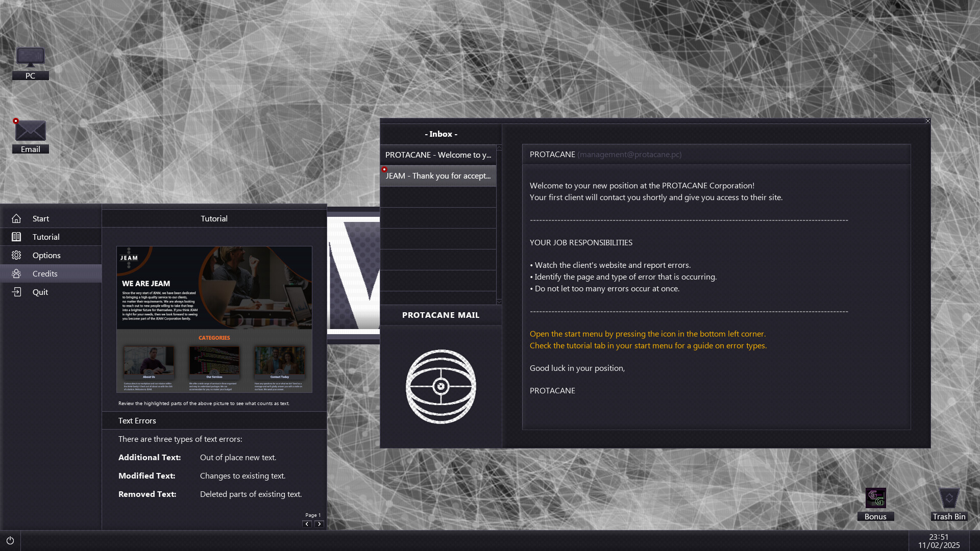
Task: Go to the next tutorial page
Action: point(320,524)
